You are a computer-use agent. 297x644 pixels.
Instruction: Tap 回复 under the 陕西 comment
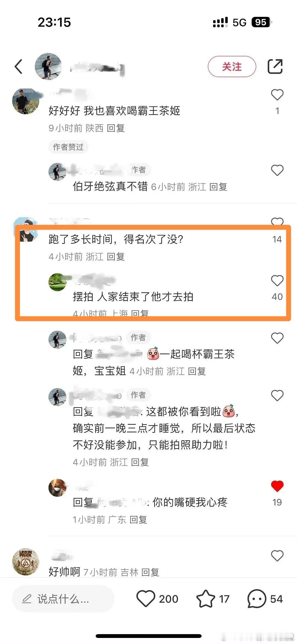coord(116,128)
